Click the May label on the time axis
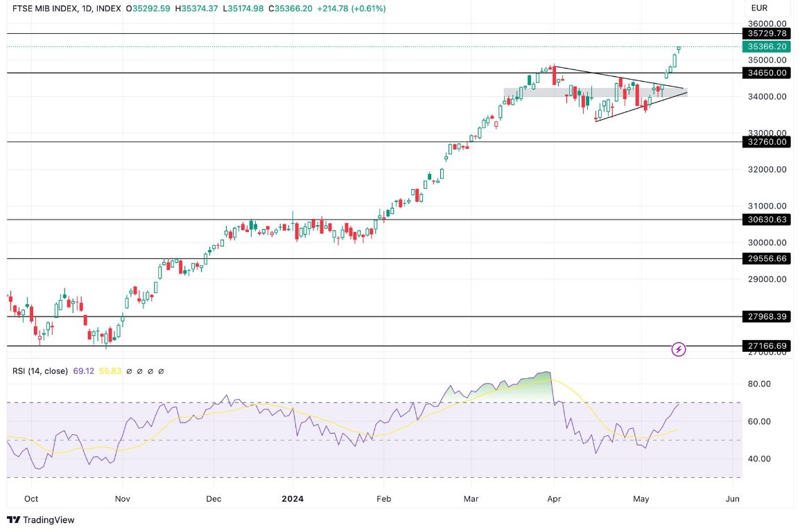 tap(641, 498)
